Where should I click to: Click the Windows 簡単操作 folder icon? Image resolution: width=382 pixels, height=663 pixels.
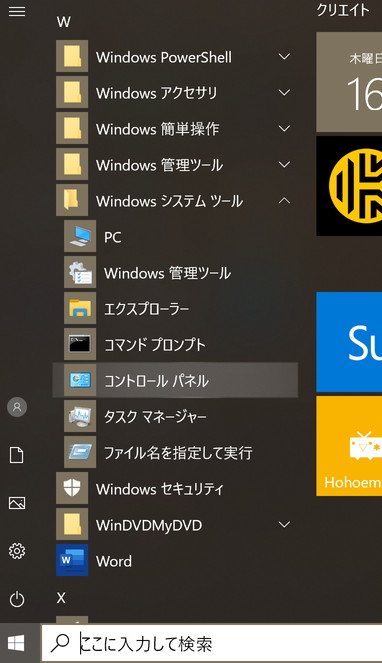click(x=72, y=128)
